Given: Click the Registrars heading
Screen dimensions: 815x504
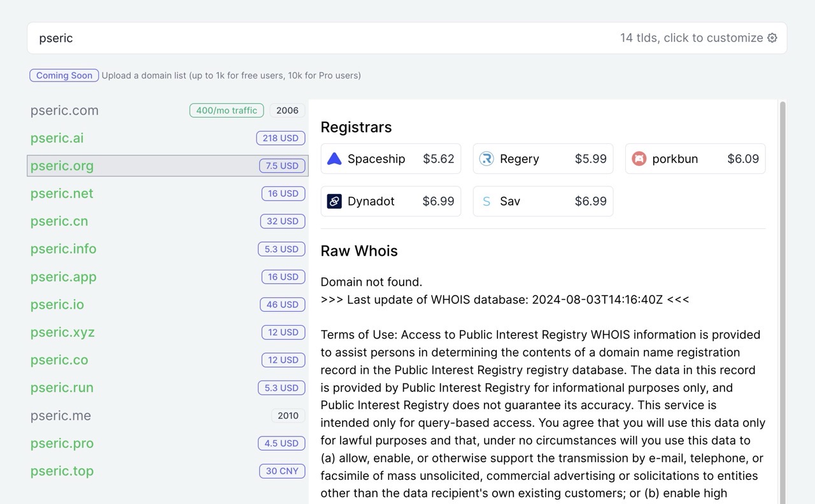Looking at the screenshot, I should (x=356, y=127).
